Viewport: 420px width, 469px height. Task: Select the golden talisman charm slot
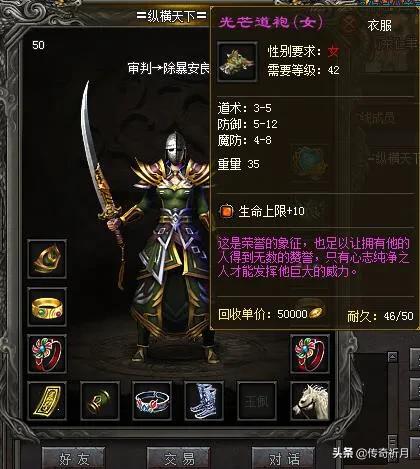47,401
